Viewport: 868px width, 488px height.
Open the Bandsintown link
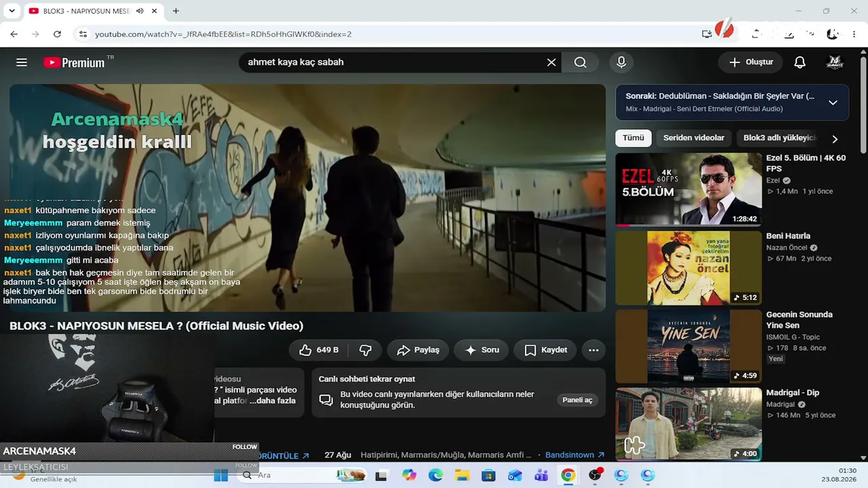coord(574,455)
